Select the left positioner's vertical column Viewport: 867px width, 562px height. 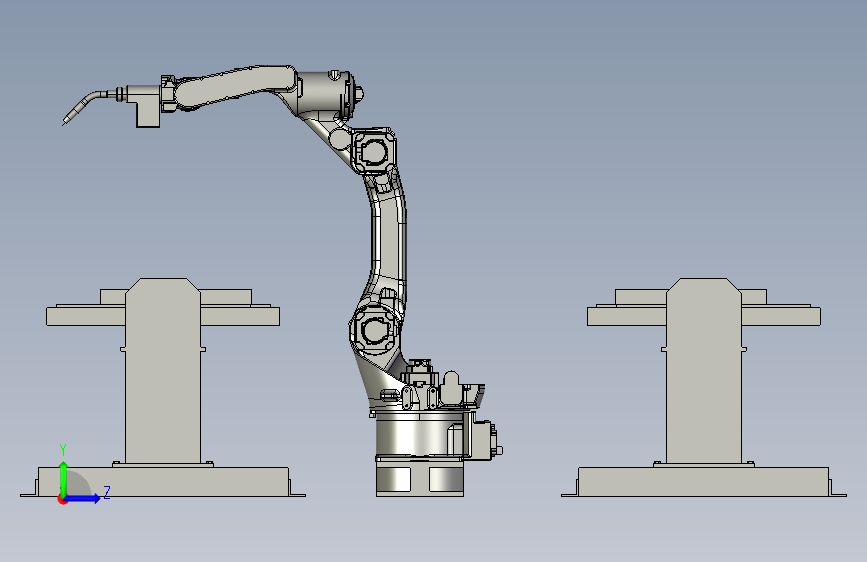pos(163,371)
